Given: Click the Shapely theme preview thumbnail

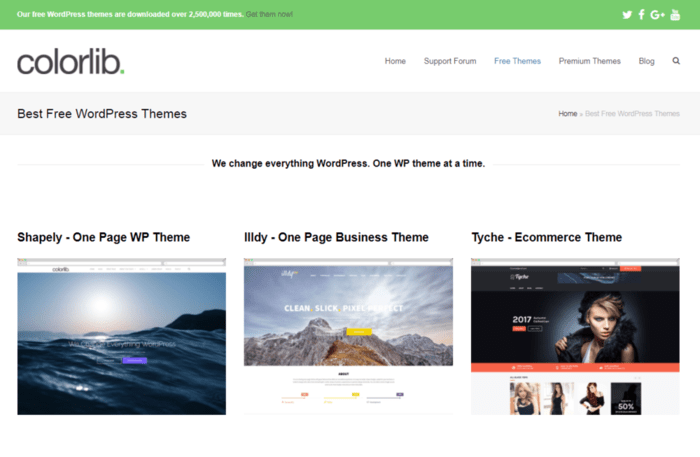Looking at the screenshot, I should pyautogui.click(x=121, y=336).
